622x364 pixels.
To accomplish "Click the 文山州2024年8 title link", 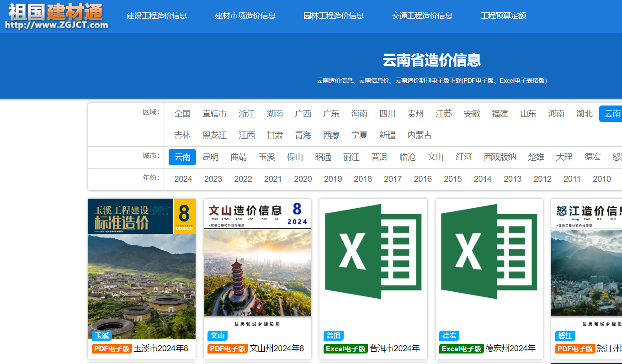I will [276, 349].
